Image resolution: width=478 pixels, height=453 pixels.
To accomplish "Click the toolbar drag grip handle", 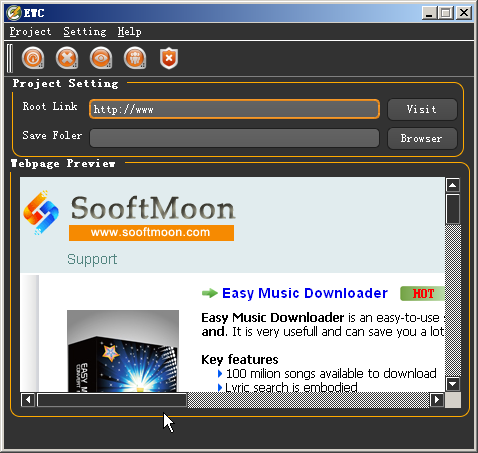I will (10, 58).
